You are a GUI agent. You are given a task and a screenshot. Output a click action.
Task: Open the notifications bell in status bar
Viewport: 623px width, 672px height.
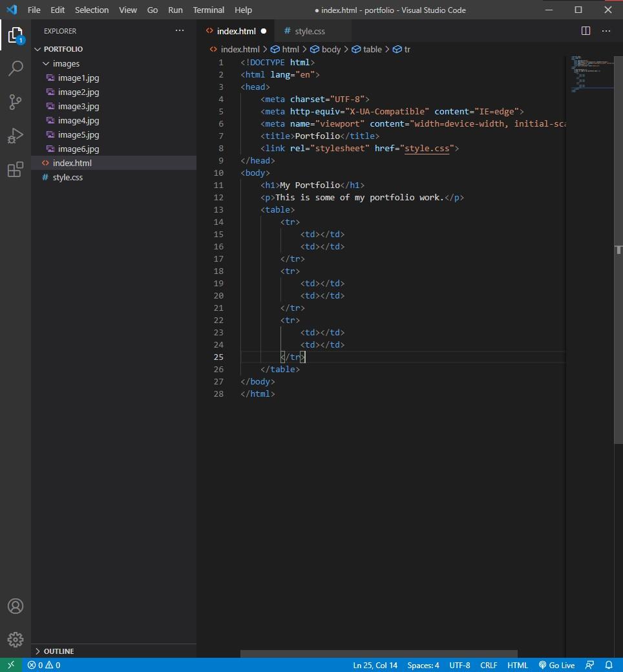point(609,665)
